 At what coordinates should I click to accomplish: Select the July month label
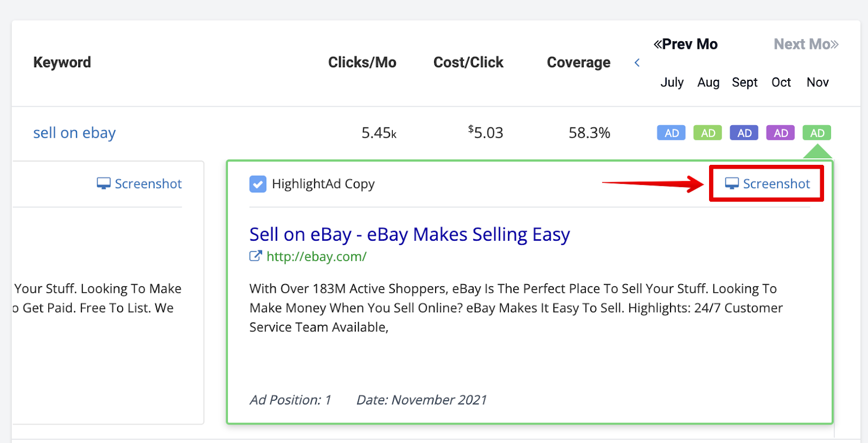672,82
